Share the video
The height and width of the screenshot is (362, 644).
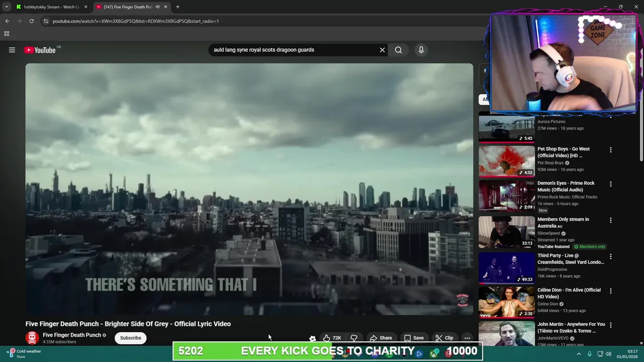381,338
